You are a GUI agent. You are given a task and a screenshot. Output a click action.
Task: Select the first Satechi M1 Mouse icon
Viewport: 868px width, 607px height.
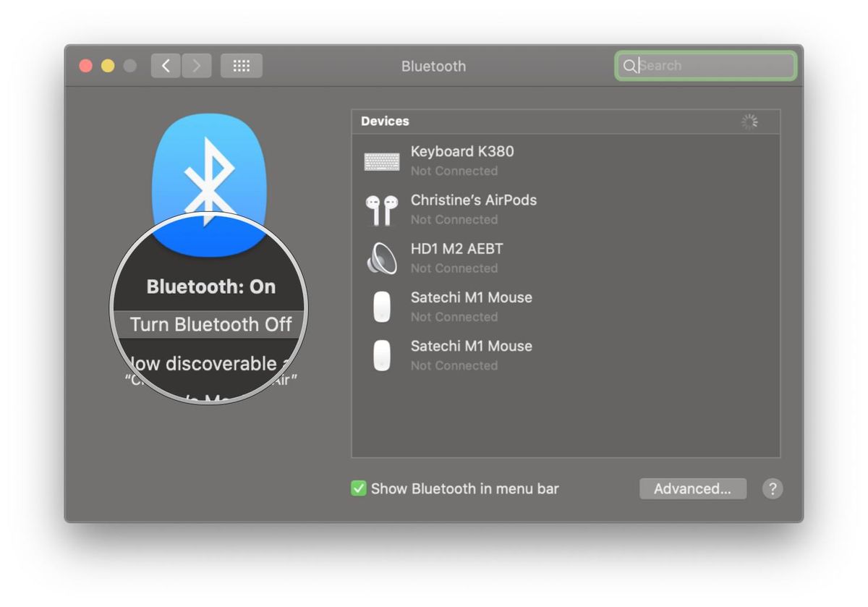click(x=382, y=306)
